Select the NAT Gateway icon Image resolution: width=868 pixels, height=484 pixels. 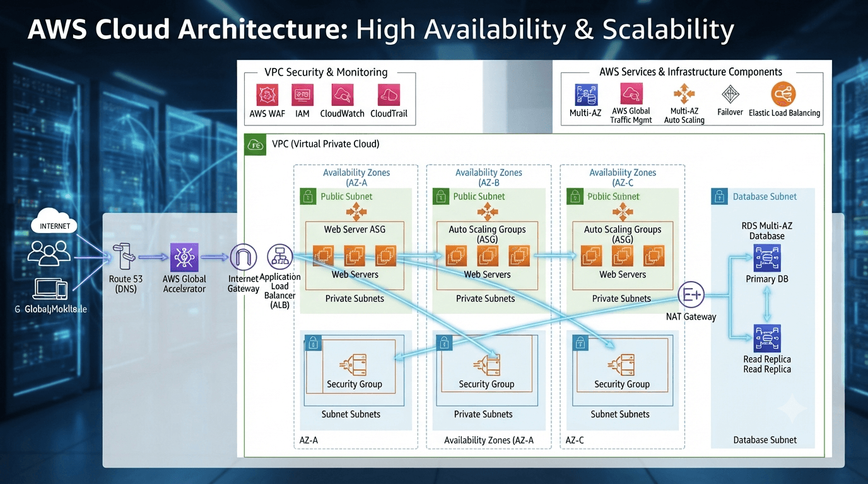(x=691, y=296)
